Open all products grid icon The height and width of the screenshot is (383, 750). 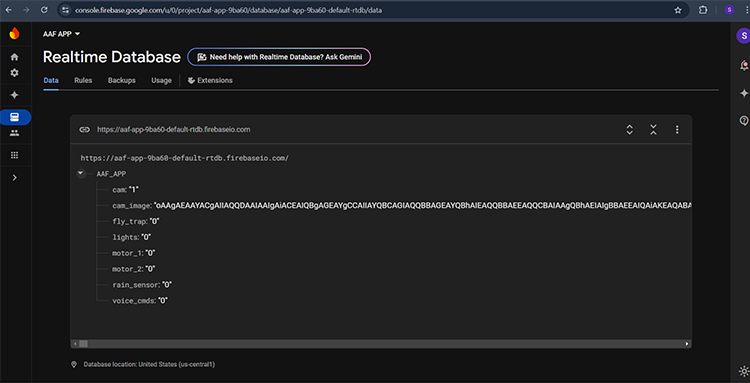tap(14, 155)
